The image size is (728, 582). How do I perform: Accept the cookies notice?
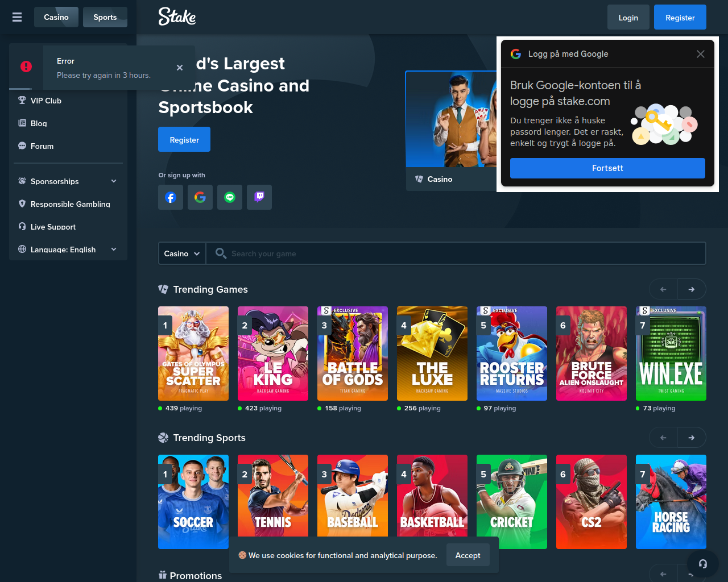tap(468, 555)
